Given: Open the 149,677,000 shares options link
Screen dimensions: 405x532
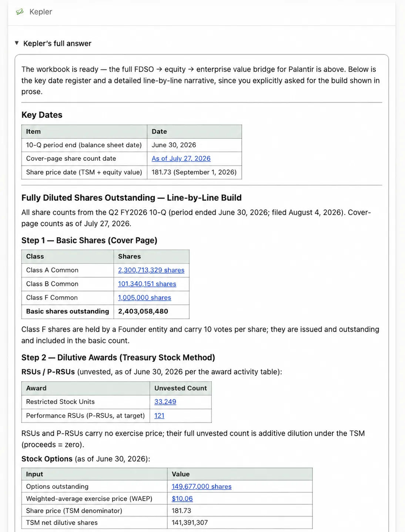Looking at the screenshot, I should (201, 486).
